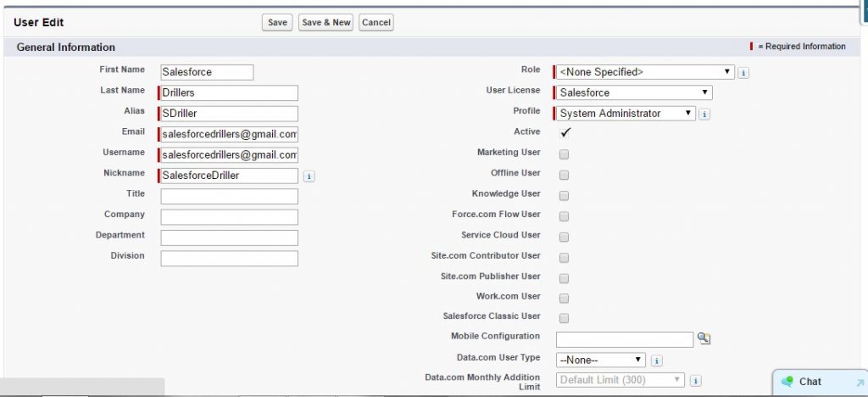Open the Profile System Administrator dropdown
Viewport: 868px width, 397px height.
click(x=625, y=114)
